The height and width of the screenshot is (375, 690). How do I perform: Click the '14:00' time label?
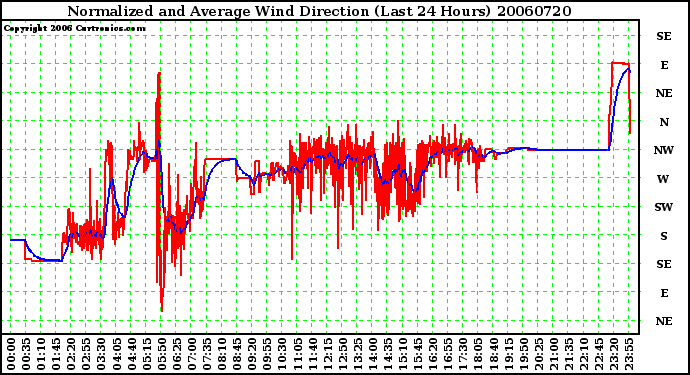[373, 354]
